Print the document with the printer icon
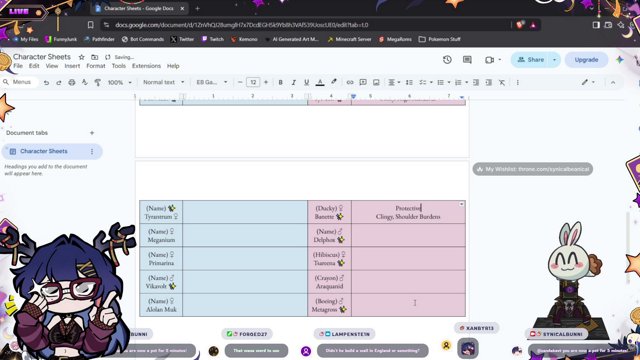 click(72, 82)
